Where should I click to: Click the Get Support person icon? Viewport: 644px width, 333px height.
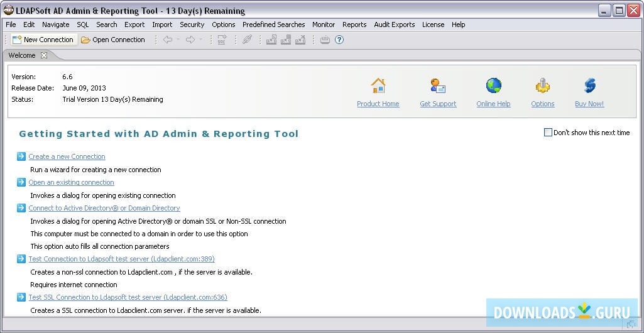[438, 85]
